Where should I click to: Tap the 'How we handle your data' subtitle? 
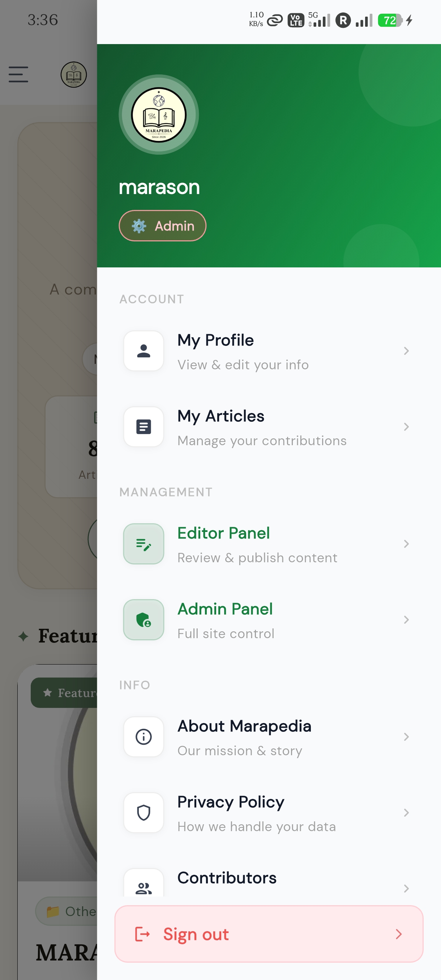(257, 826)
